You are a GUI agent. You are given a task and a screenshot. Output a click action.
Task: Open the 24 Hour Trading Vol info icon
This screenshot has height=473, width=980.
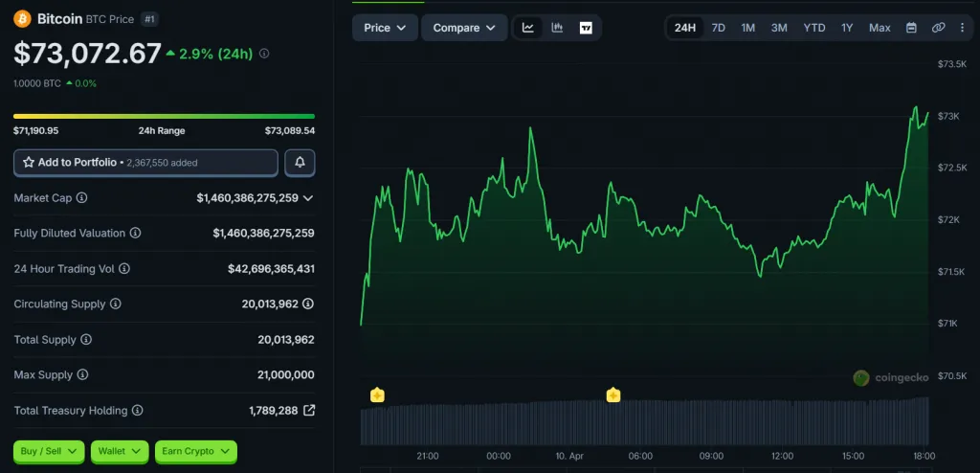[124, 268]
